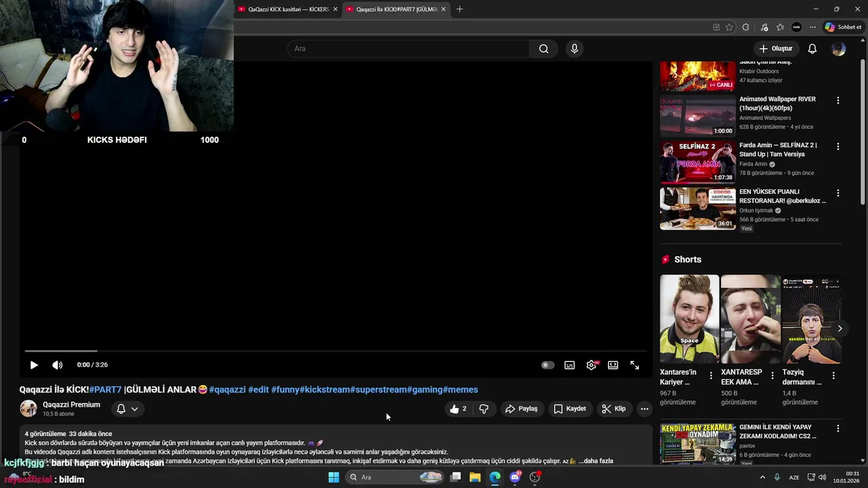The image size is (868, 488).
Task: Click the split screen icon in address bar
Action: click(x=716, y=27)
